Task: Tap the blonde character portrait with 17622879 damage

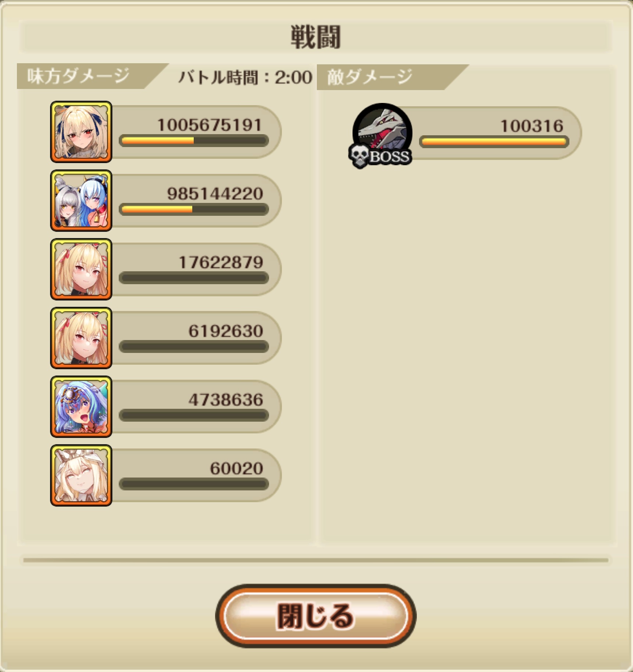Action: pos(81,269)
